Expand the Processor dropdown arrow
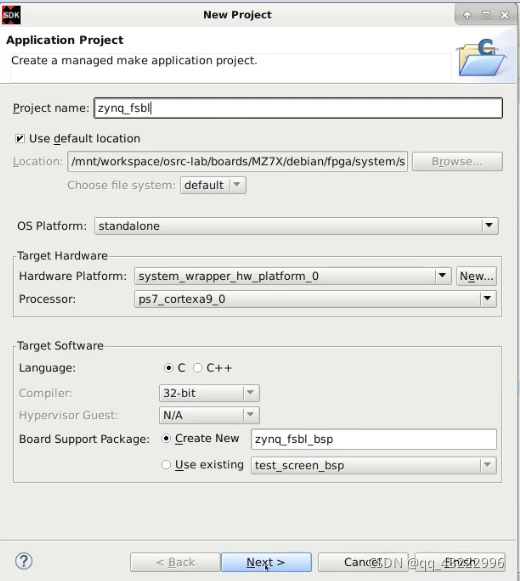The image size is (520, 581). (x=487, y=299)
